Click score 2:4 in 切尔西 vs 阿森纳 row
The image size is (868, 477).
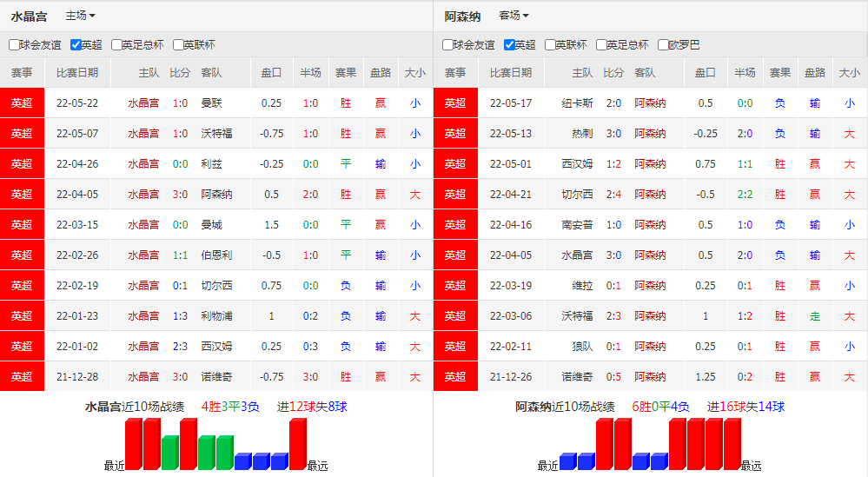point(613,195)
